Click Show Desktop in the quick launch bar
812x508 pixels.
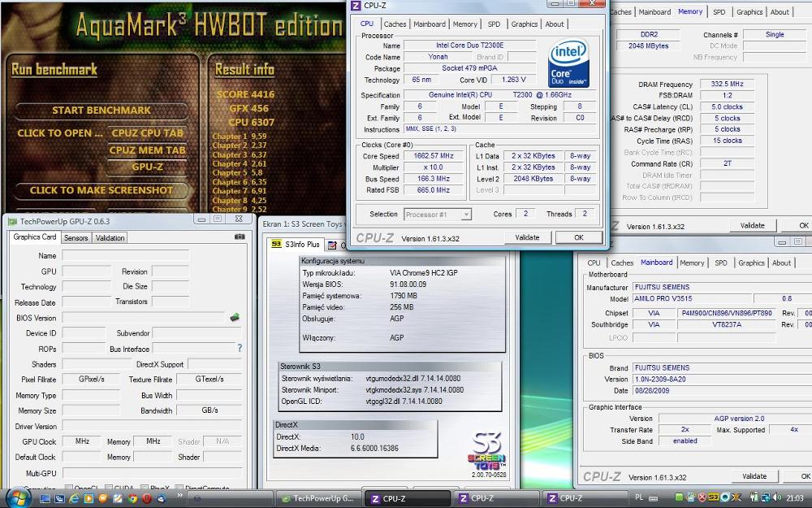coord(45,499)
